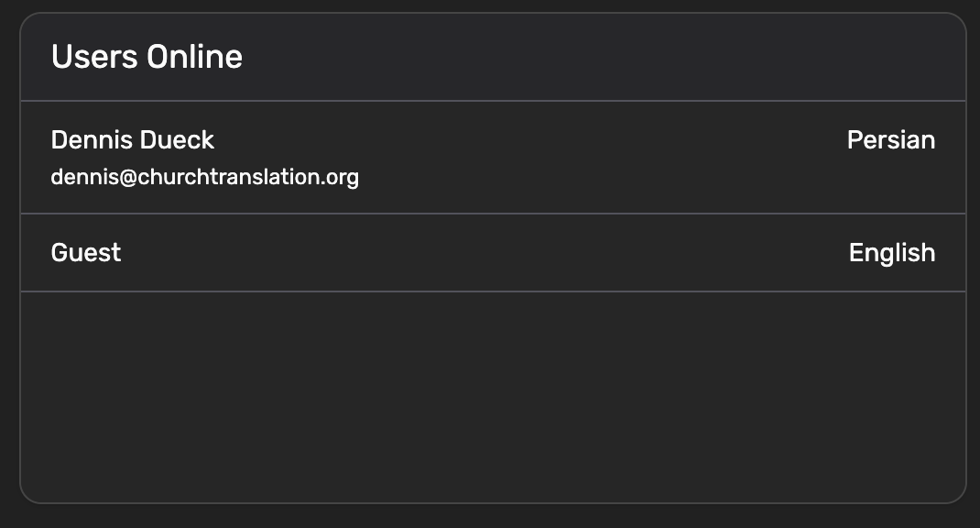980x528 pixels.
Task: Select the Dennis Dueck user name
Action: point(133,140)
